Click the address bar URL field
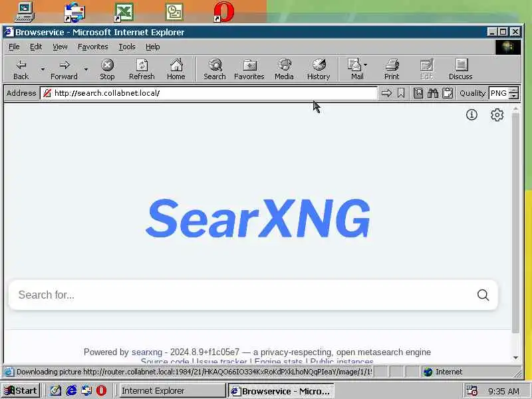Viewport: 532px width, 399px height. pos(209,93)
